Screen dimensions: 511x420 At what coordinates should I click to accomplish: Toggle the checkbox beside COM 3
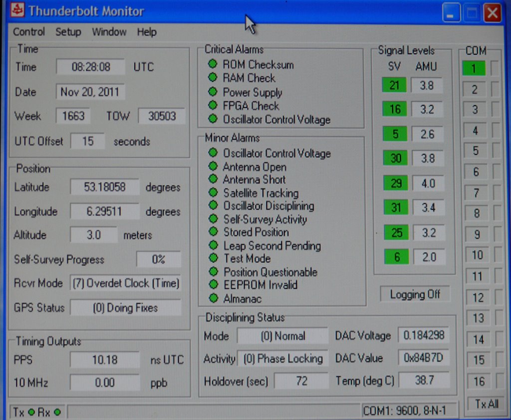(x=496, y=109)
